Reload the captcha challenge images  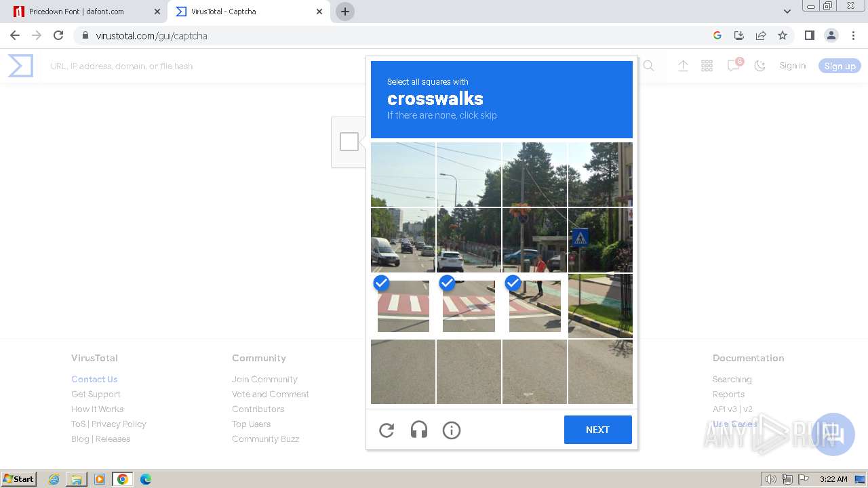point(387,430)
